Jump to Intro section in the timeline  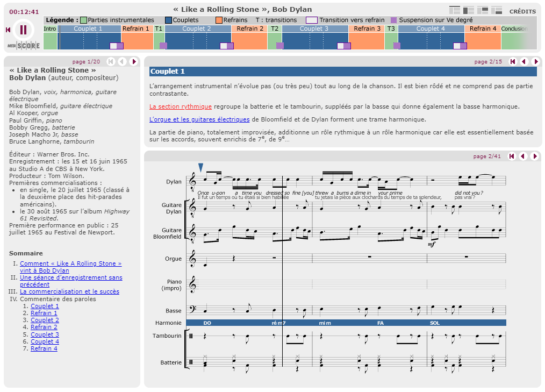coord(50,29)
